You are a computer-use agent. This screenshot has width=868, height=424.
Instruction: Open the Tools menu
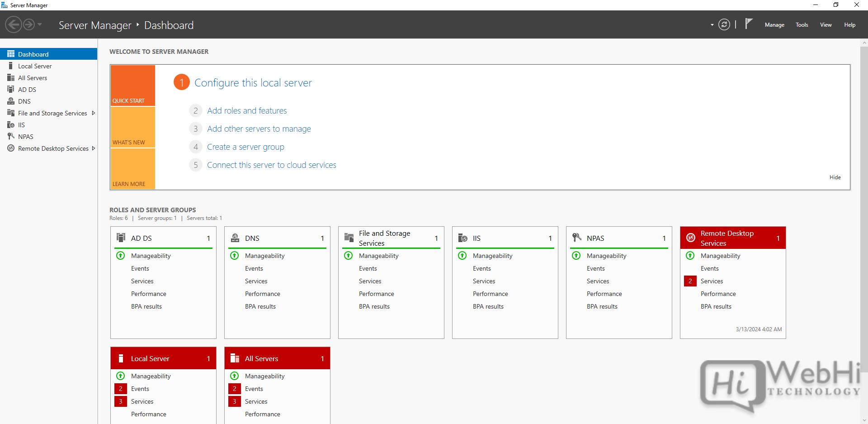pyautogui.click(x=802, y=25)
